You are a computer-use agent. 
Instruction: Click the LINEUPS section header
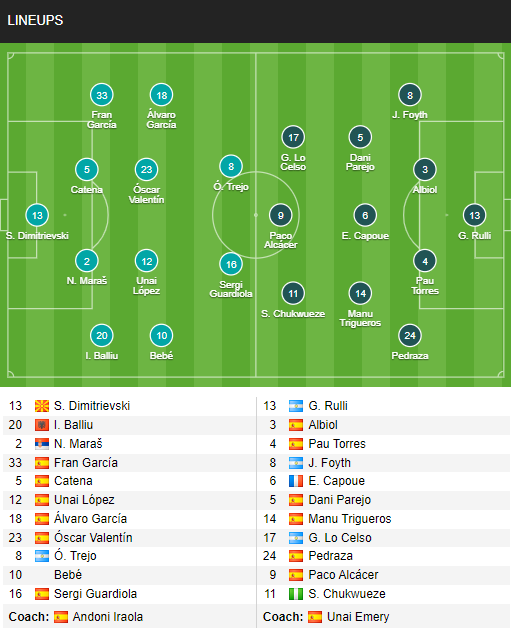click(35, 20)
